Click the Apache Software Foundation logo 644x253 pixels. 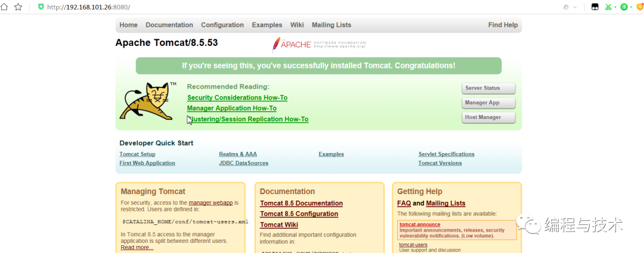click(318, 44)
